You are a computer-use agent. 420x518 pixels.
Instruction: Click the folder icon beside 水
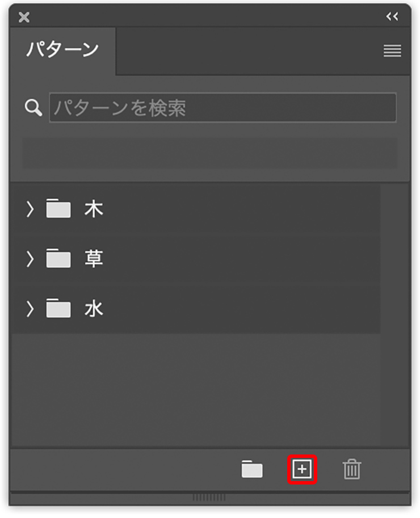58,308
